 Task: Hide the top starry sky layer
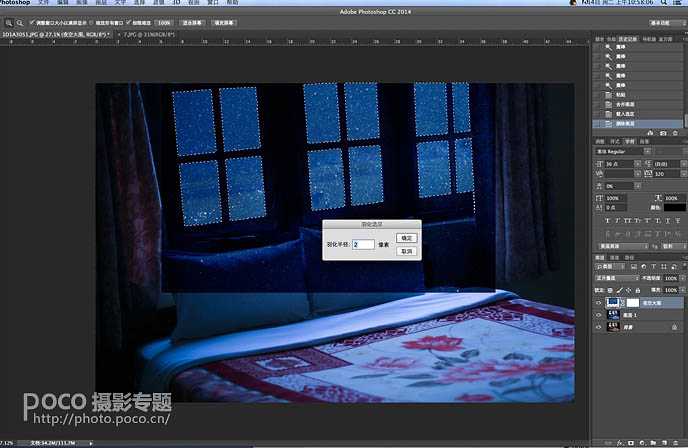pyautogui.click(x=599, y=303)
